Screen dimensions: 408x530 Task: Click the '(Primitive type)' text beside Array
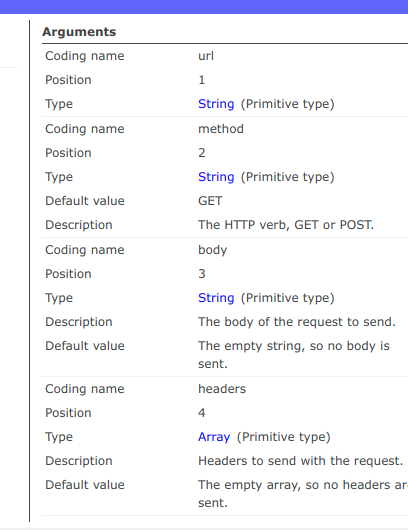283,437
